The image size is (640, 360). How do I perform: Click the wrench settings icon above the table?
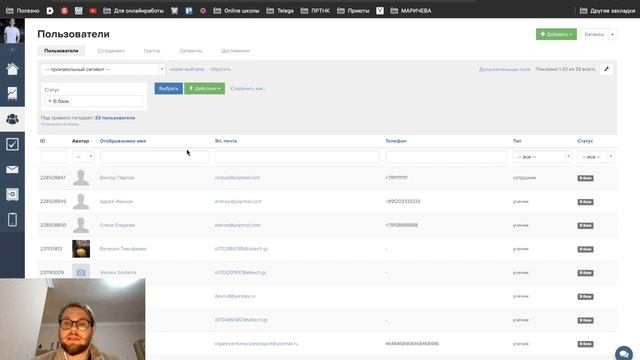607,69
